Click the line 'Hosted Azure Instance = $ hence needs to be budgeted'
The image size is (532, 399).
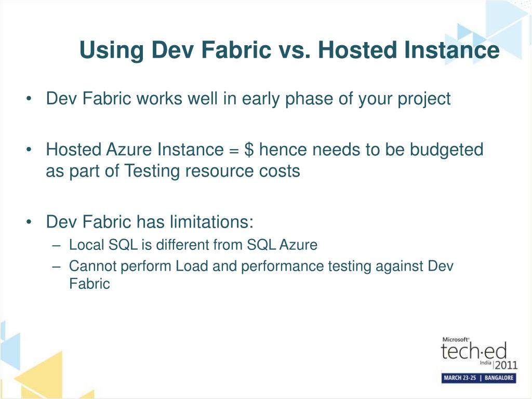tap(264, 150)
